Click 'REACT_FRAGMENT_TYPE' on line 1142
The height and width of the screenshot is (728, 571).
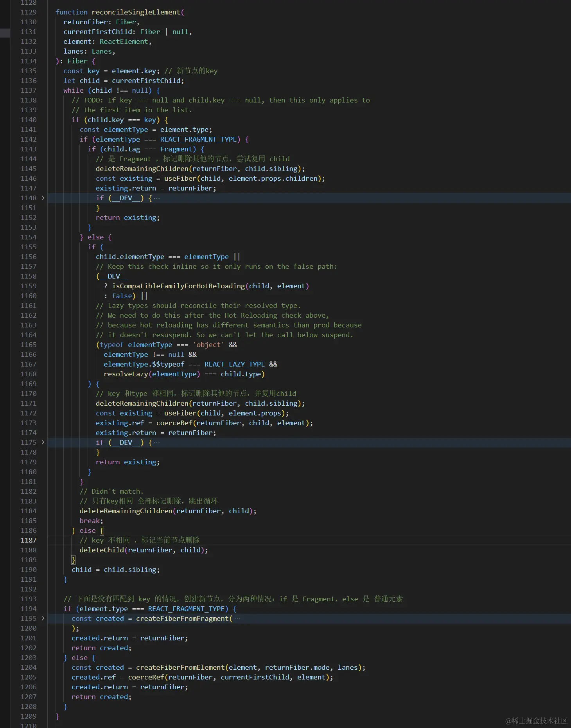[198, 139]
